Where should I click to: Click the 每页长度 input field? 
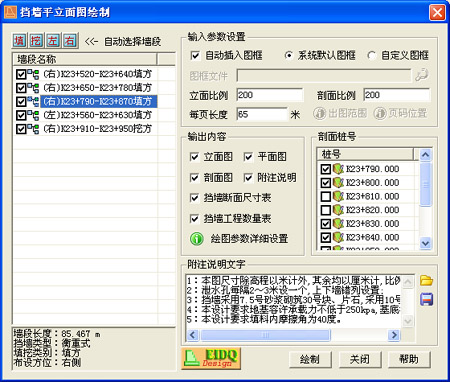pyautogui.click(x=262, y=114)
